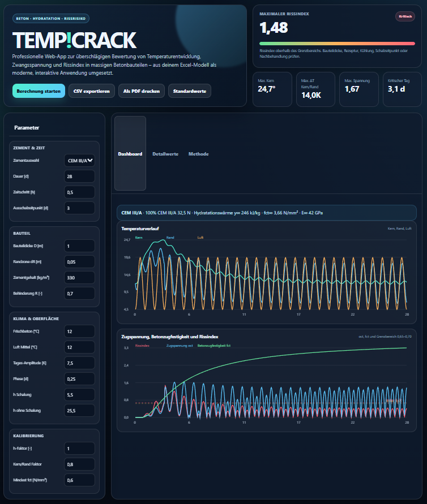Image resolution: width=427 pixels, height=504 pixels.
Task: Click the Dauer [d] input field
Action: point(79,176)
